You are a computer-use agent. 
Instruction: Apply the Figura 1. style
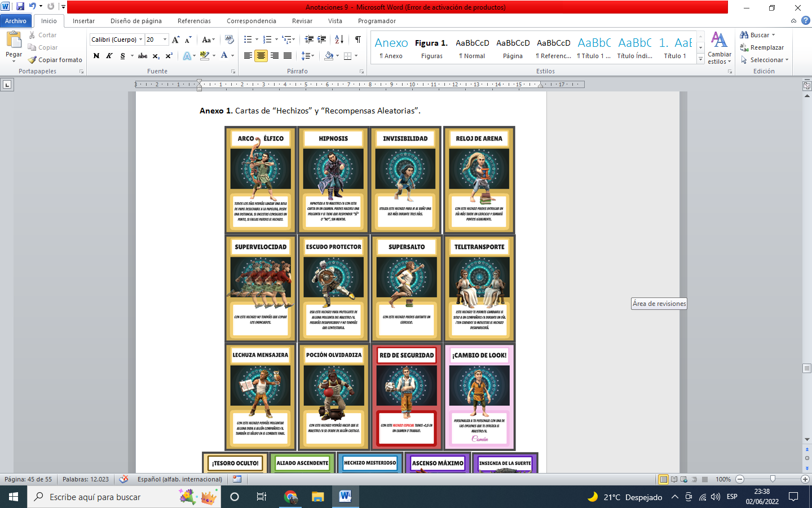point(431,47)
